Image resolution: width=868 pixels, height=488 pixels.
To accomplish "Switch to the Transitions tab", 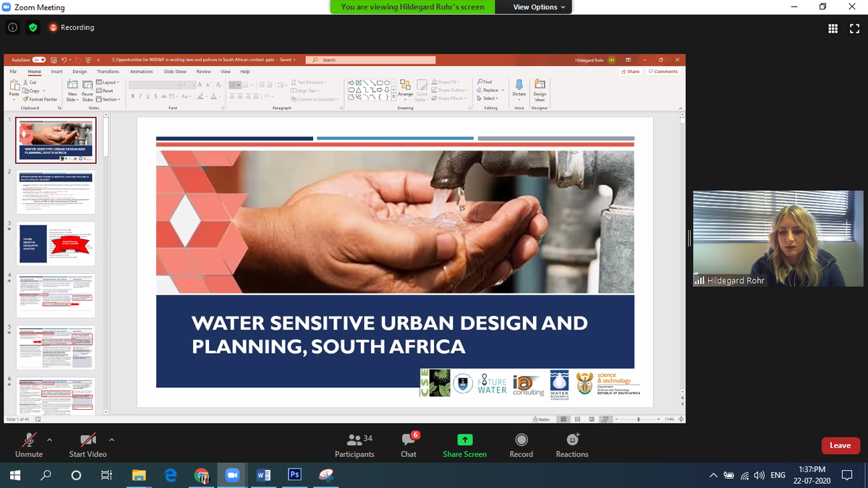I will click(x=108, y=72).
